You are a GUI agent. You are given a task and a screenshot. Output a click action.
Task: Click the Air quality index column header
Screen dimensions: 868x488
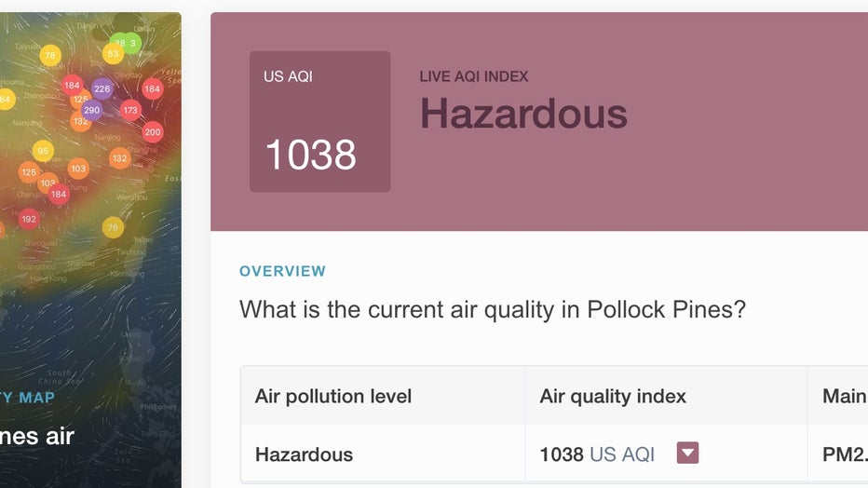point(613,396)
